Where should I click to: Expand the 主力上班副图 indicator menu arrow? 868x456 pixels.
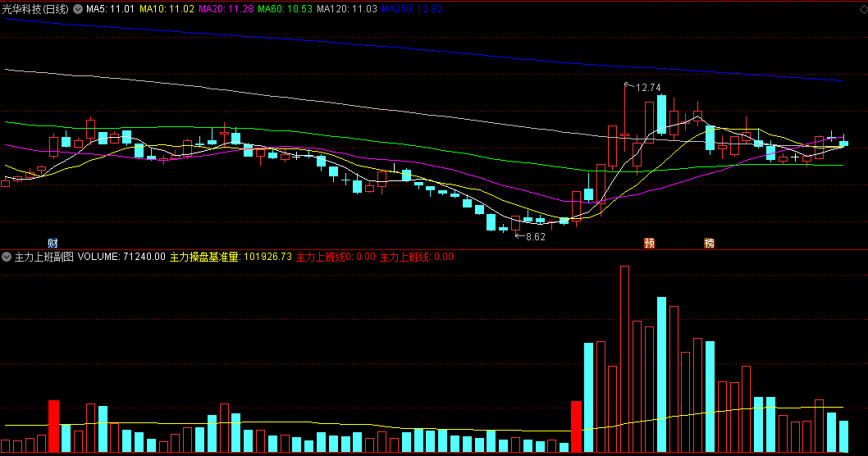tap(7, 257)
